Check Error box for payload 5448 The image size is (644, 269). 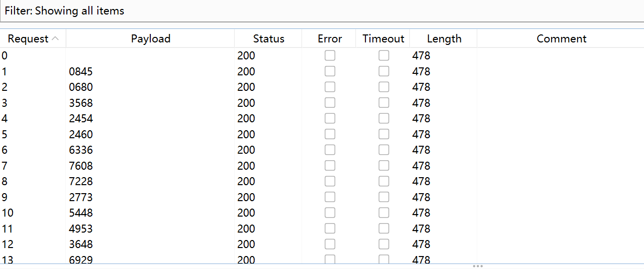click(x=330, y=213)
